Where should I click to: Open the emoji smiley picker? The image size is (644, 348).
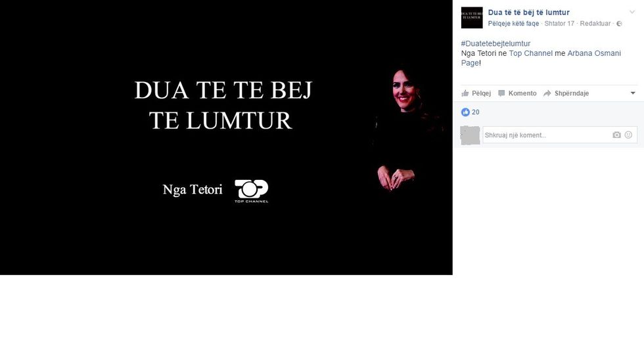[628, 135]
